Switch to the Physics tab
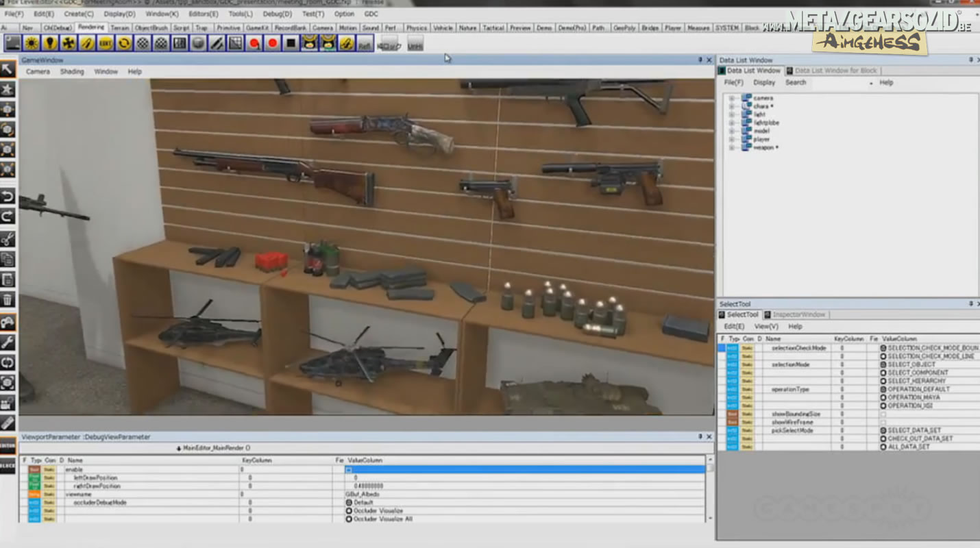Image resolution: width=980 pixels, height=548 pixels. (417, 28)
